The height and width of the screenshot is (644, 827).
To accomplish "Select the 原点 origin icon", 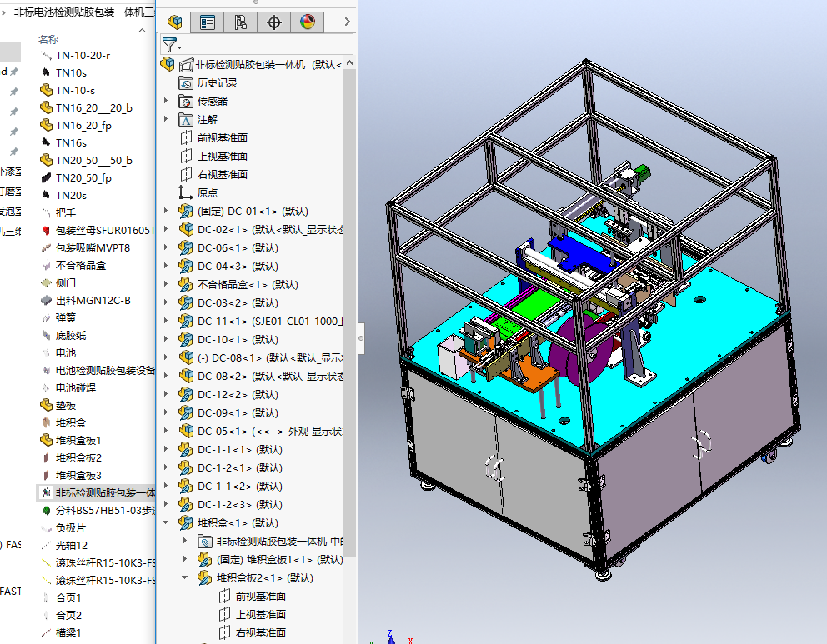I will coord(186,193).
